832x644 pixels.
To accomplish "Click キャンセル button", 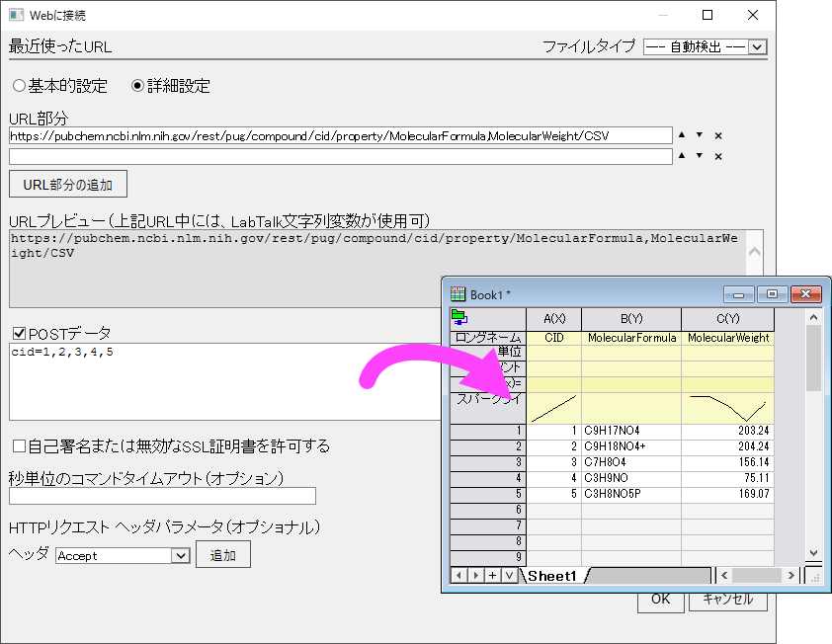I will [728, 599].
